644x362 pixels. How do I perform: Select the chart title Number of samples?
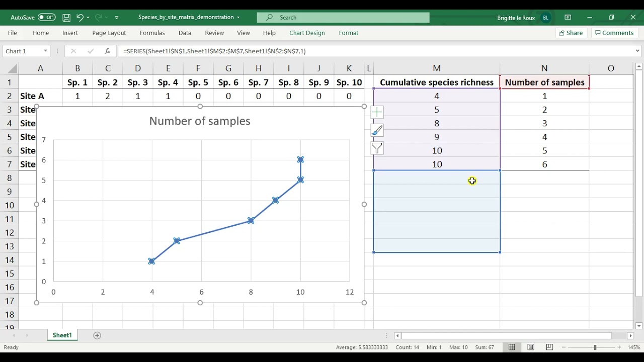click(200, 121)
